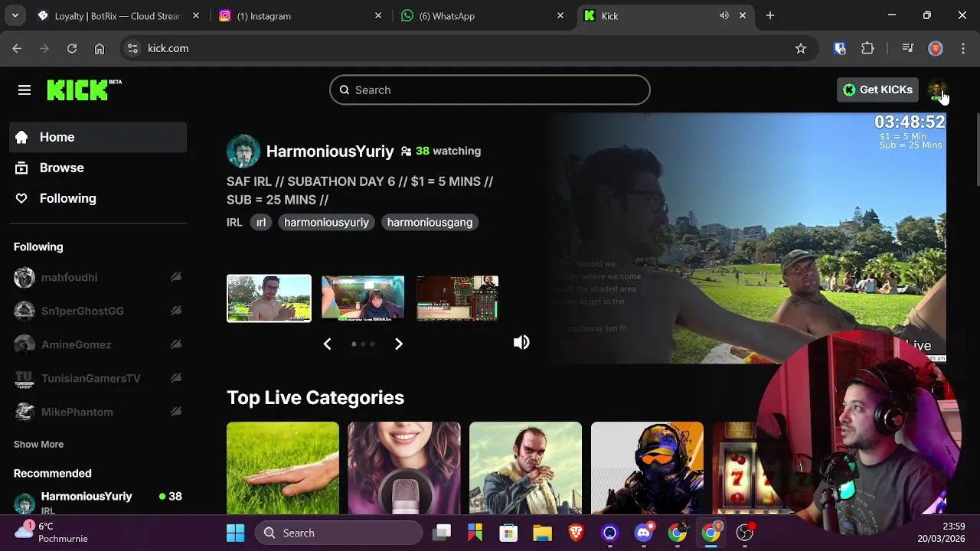Mute the featured stream with speaker icon
Viewport: 980px width, 551px height.
coord(521,342)
